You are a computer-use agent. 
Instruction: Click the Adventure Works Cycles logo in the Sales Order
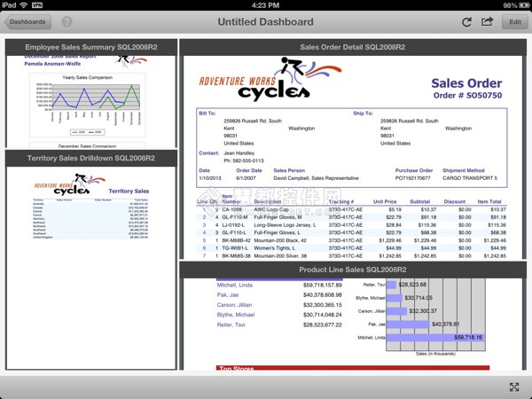coord(270,79)
